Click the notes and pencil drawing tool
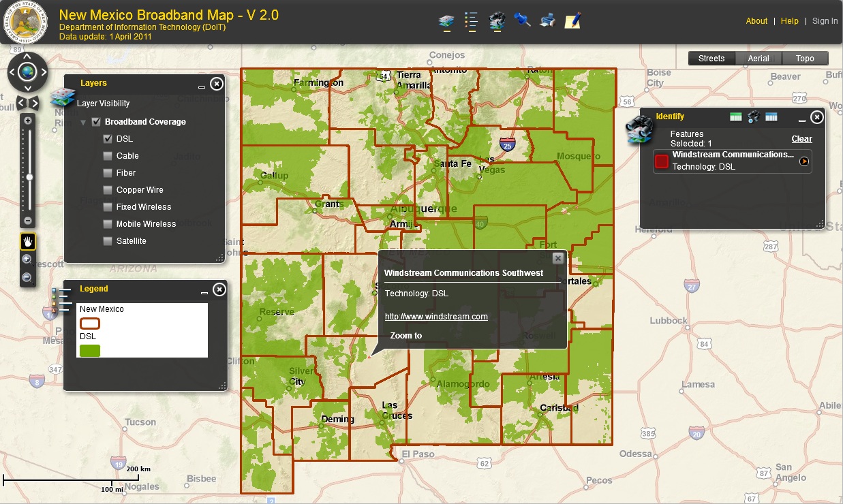The image size is (843, 504). pos(572,21)
